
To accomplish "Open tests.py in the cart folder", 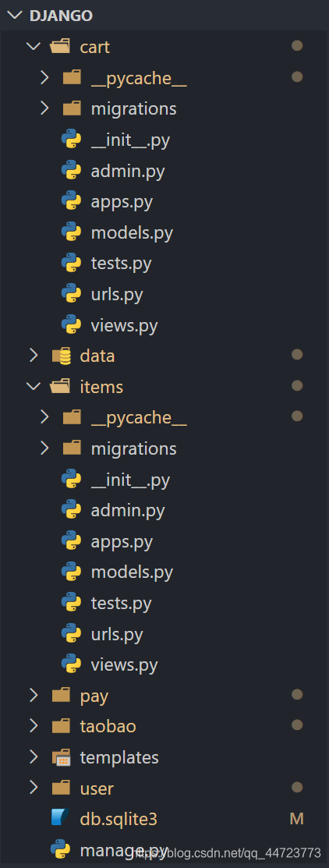I will (x=121, y=264).
